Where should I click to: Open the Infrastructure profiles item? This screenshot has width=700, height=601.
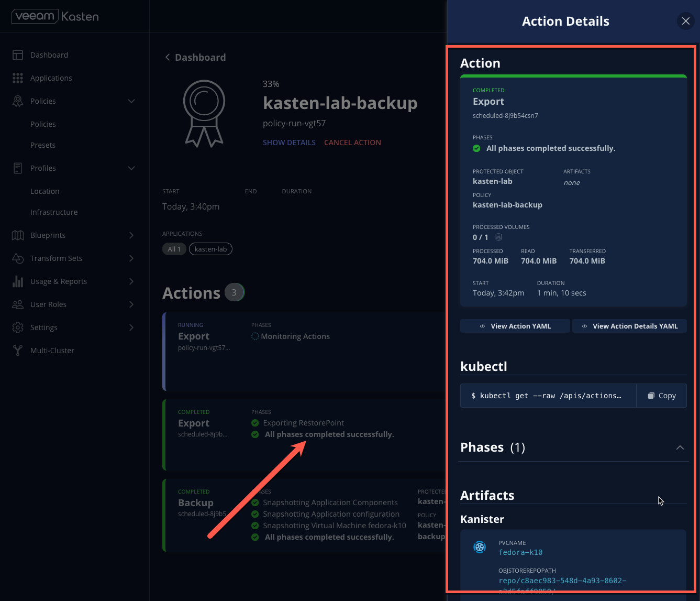[54, 212]
